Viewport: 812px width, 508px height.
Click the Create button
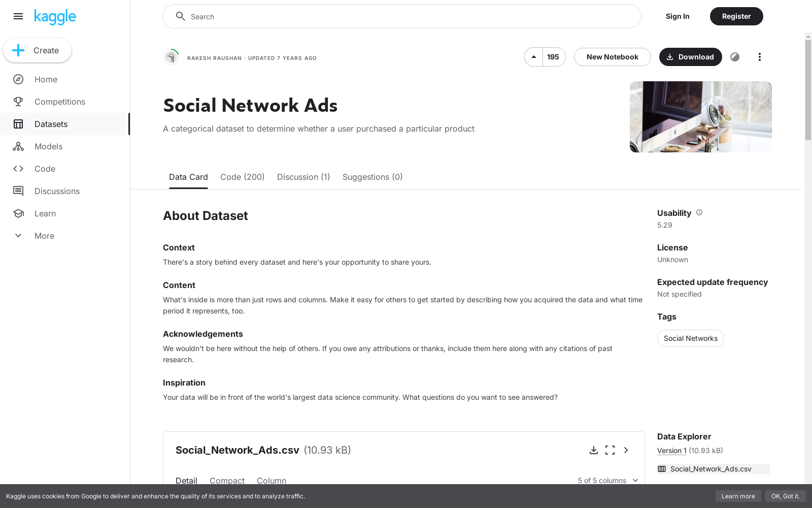[37, 50]
